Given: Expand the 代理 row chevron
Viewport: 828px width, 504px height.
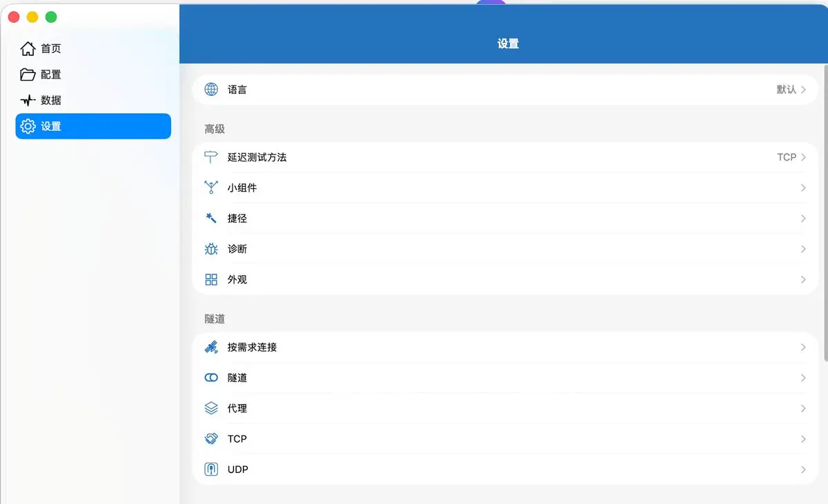Looking at the screenshot, I should [804, 408].
